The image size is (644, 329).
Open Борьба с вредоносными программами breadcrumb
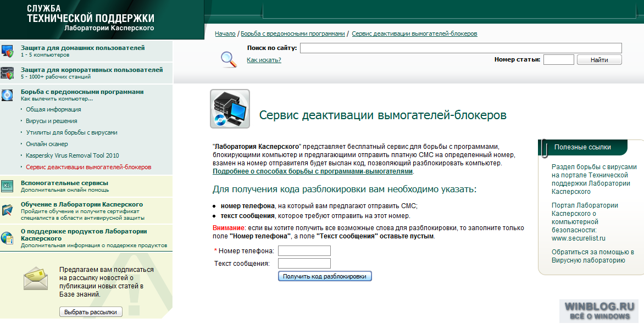(293, 34)
